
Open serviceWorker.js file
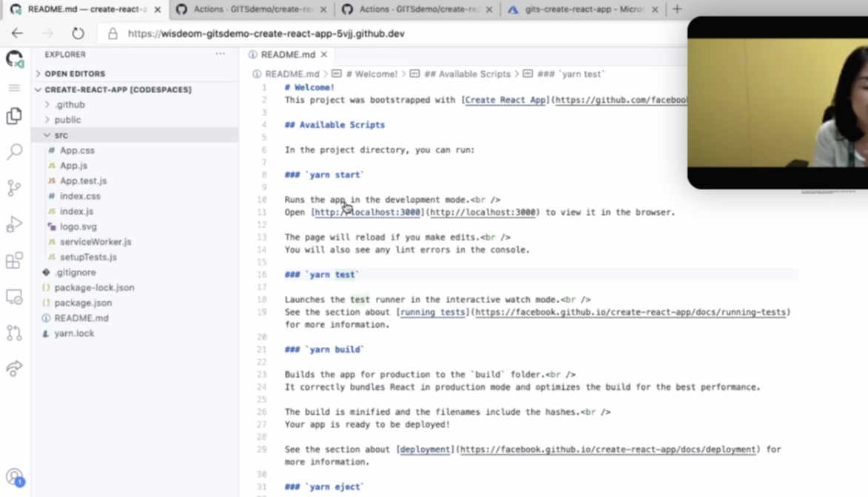tap(95, 242)
